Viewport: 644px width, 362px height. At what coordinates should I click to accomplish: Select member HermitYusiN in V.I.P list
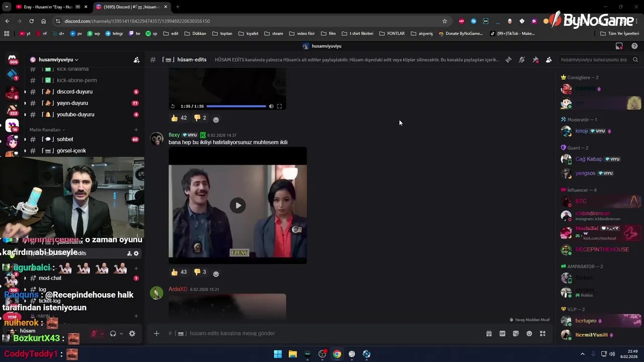click(x=602, y=335)
